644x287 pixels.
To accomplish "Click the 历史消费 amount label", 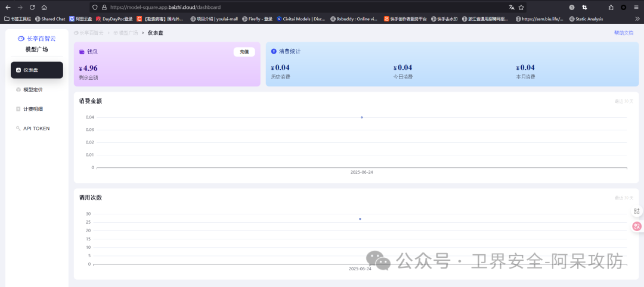I will (x=280, y=77).
